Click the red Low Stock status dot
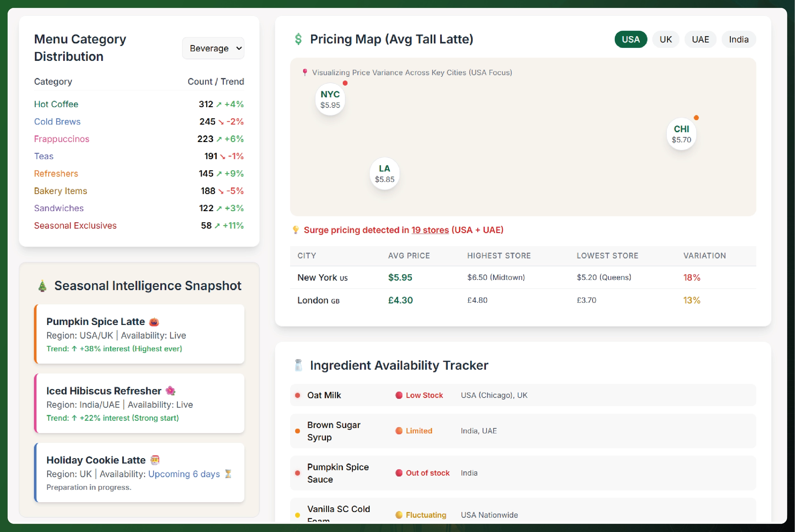Viewport: 795px width, 532px height. [x=399, y=395]
